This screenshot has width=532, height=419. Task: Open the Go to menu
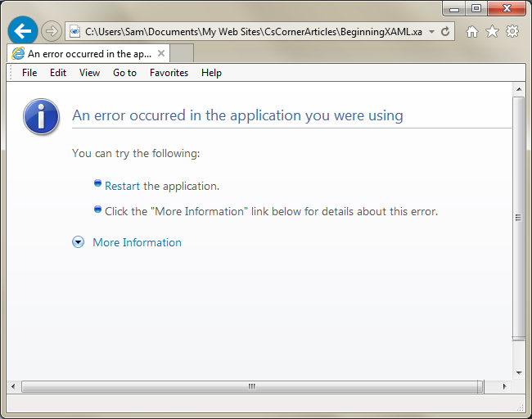(x=124, y=73)
